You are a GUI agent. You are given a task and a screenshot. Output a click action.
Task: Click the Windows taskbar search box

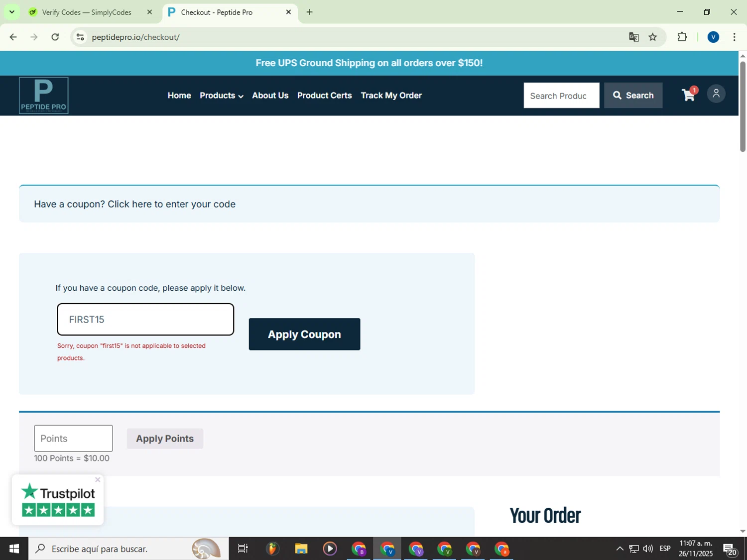tap(128, 549)
